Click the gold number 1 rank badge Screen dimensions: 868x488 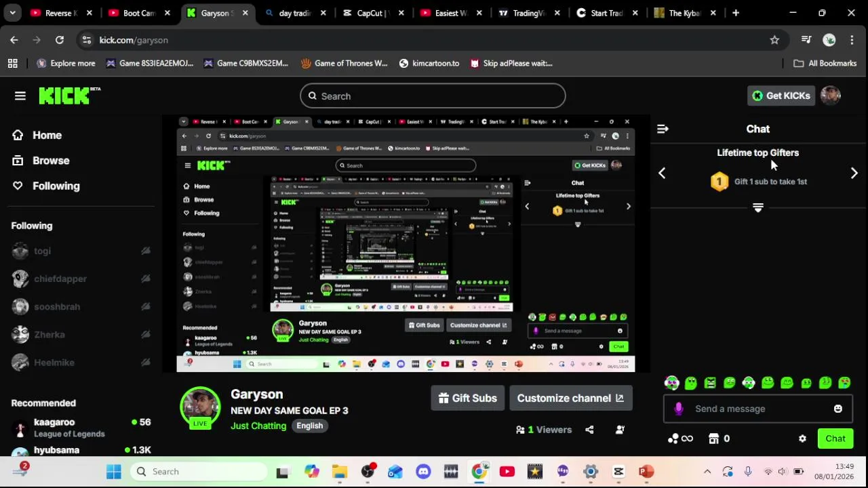click(x=719, y=182)
